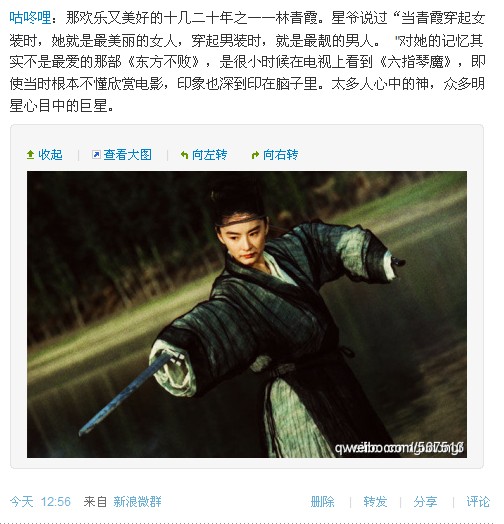Image resolution: width=504 pixels, height=524 pixels.
Task: Share the post via 分享
Action: click(425, 502)
